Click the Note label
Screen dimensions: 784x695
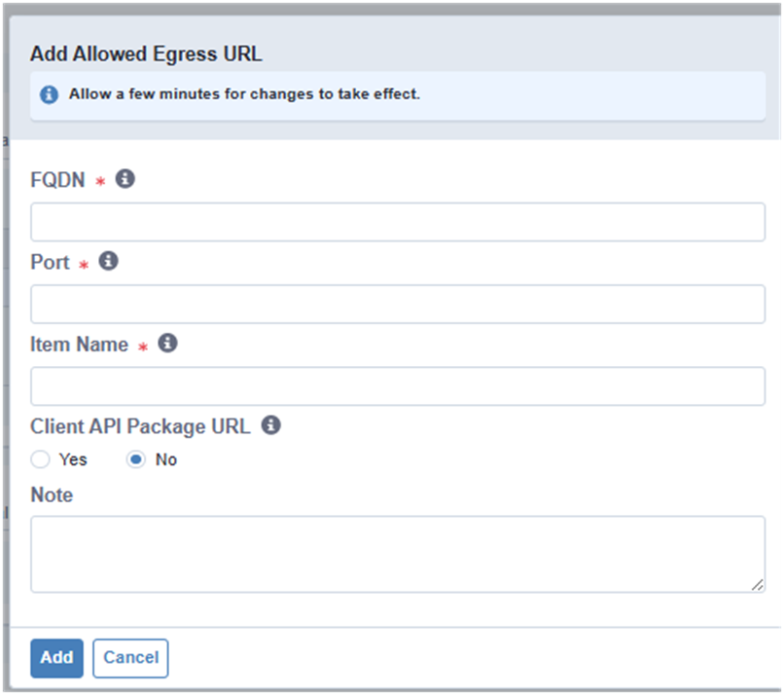tap(52, 495)
